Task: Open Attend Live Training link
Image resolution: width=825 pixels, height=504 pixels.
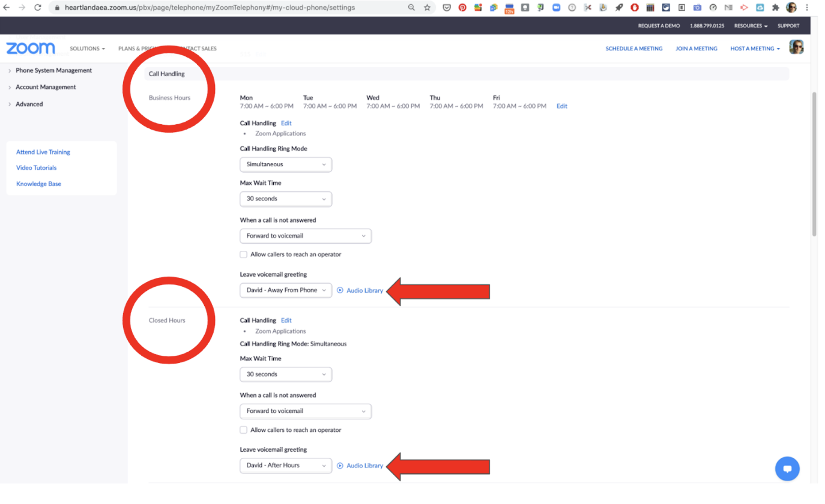Action: (43, 152)
